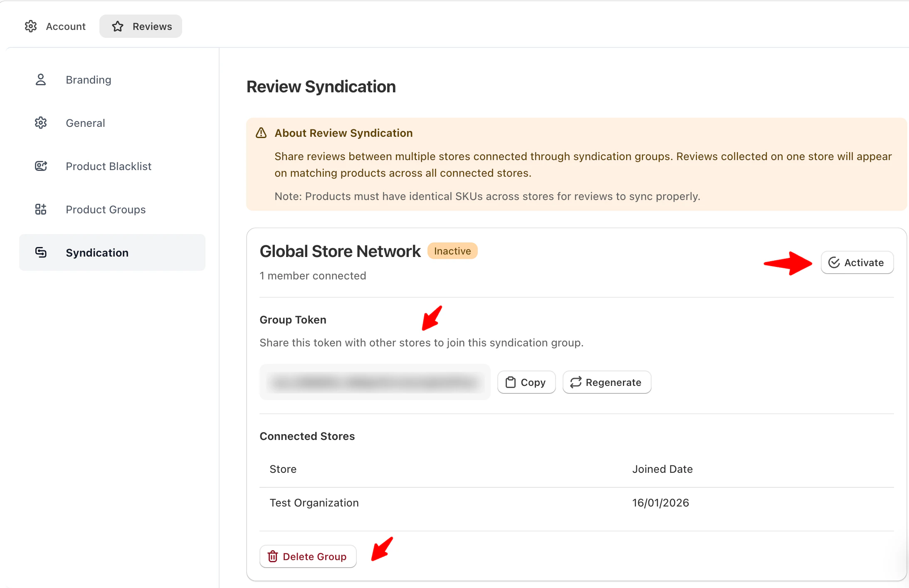The image size is (909, 588).
Task: Click the trash icon on Delete Group
Action: [x=273, y=556]
